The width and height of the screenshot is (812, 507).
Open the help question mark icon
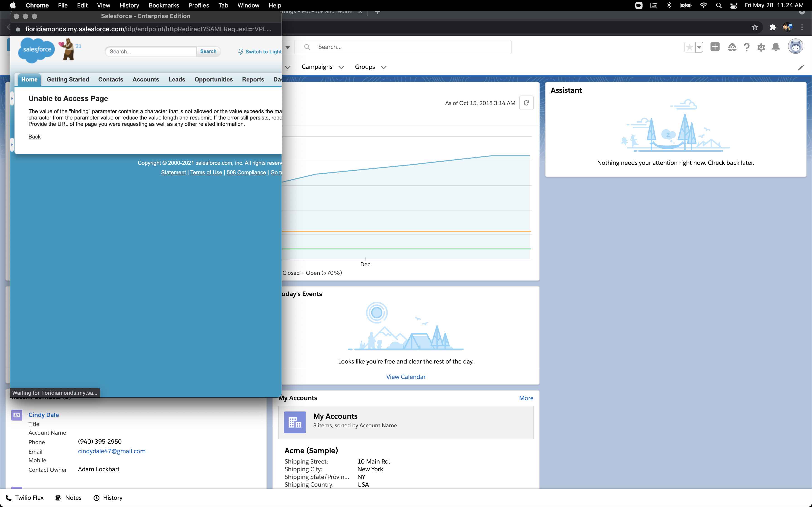747,47
